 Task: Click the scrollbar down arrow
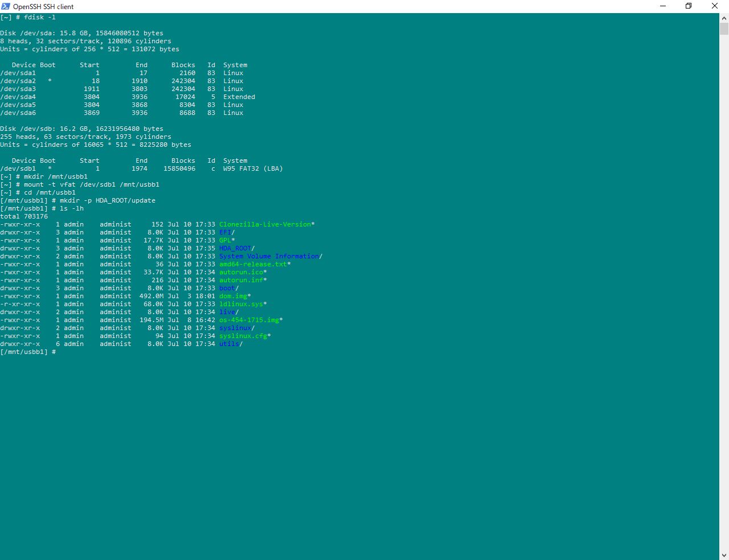click(x=724, y=555)
